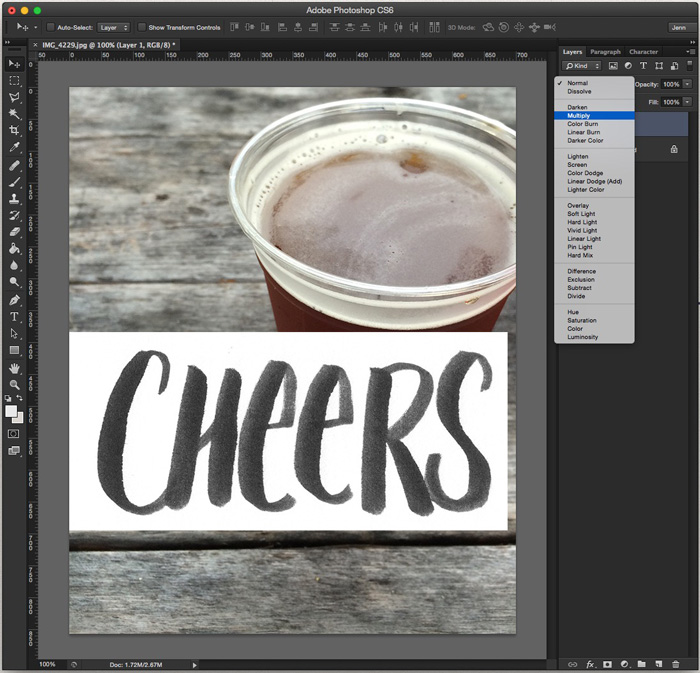
Task: Add a layer mask
Action: [607, 665]
